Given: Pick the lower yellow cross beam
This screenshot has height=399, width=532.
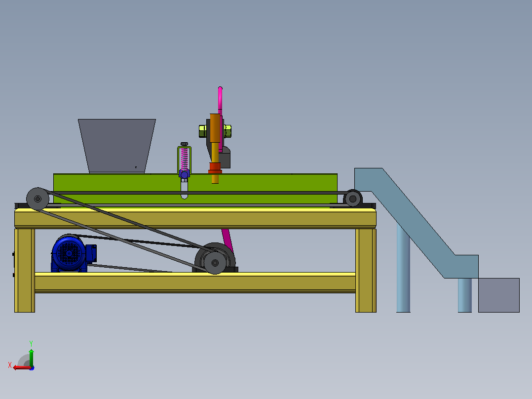Looking at the screenshot, I should point(195,282).
